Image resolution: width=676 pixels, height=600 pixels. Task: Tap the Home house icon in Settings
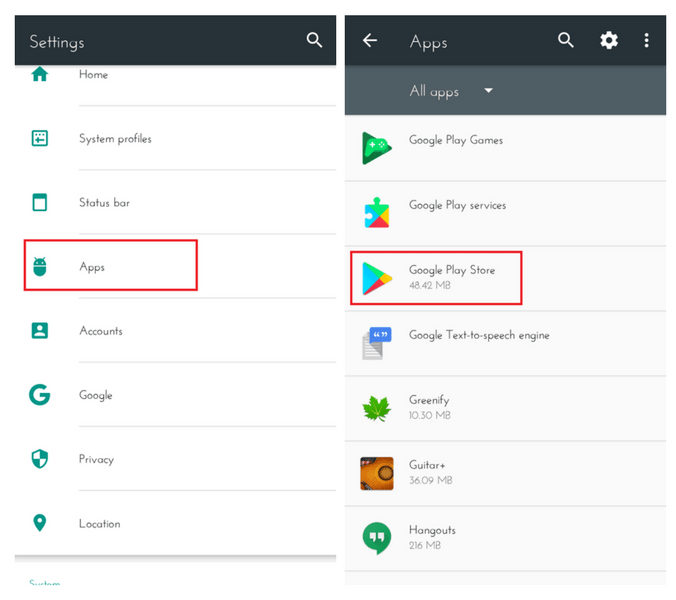point(40,74)
